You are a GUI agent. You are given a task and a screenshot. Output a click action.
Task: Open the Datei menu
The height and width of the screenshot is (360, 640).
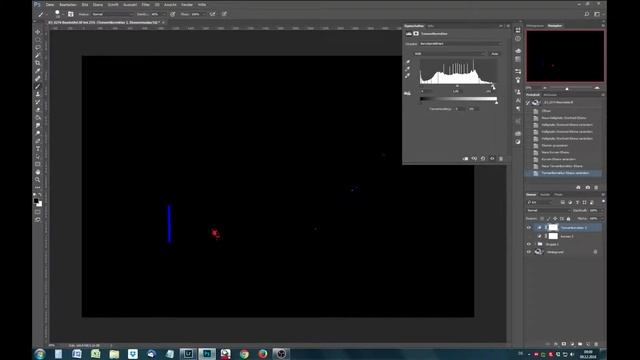50,4
